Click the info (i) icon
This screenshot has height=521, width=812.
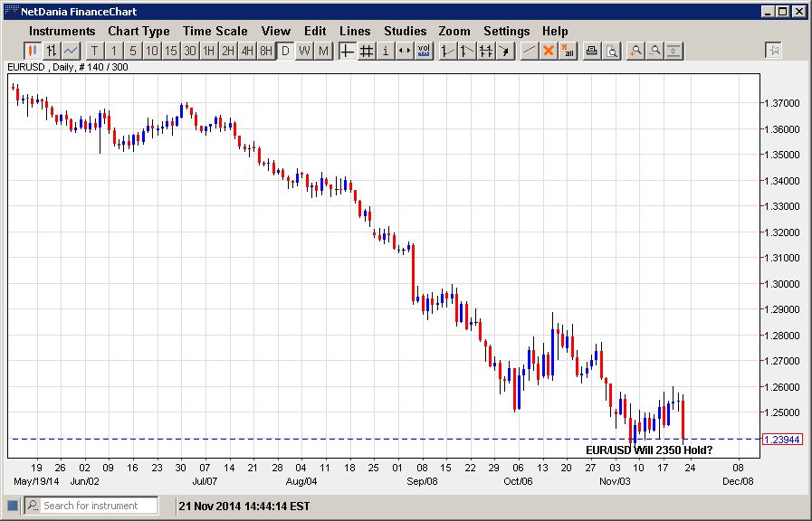386,51
